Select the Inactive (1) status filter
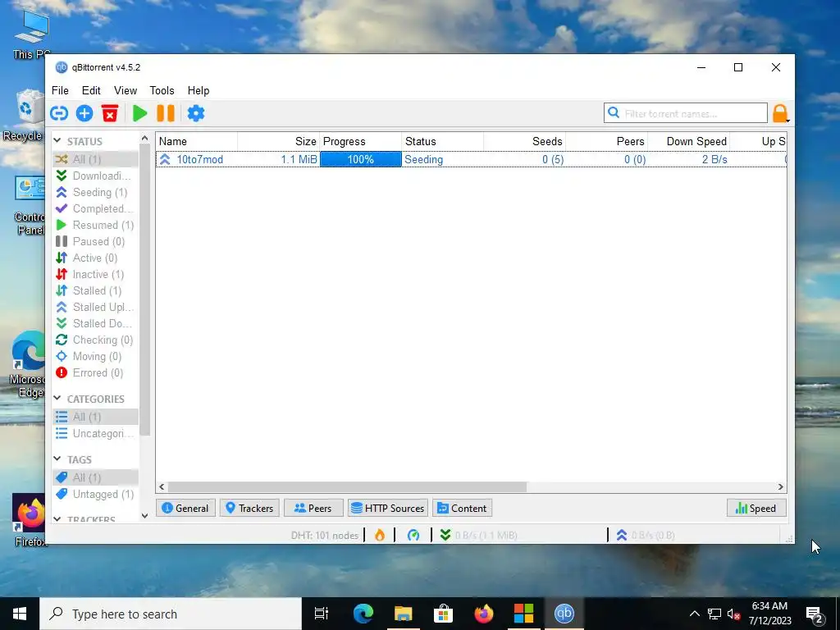This screenshot has width=840, height=630. (x=95, y=274)
